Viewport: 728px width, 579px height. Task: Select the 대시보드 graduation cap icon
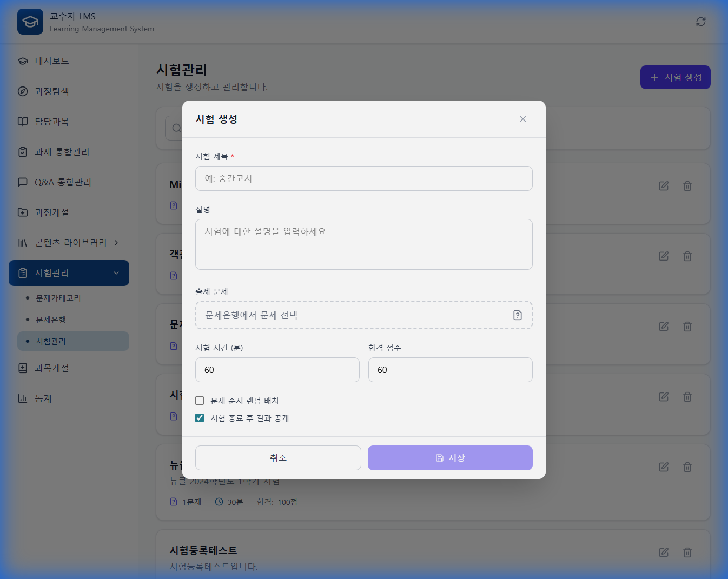coord(22,61)
